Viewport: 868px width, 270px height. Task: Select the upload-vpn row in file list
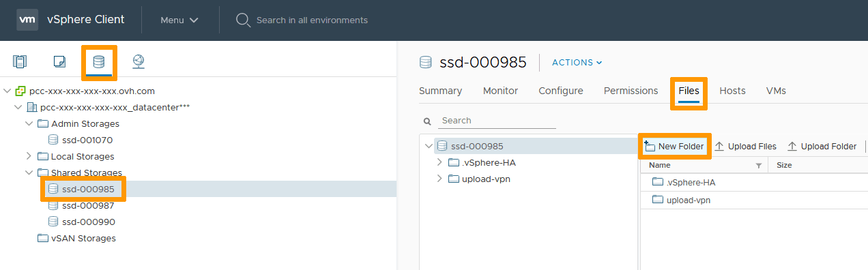[754, 200]
